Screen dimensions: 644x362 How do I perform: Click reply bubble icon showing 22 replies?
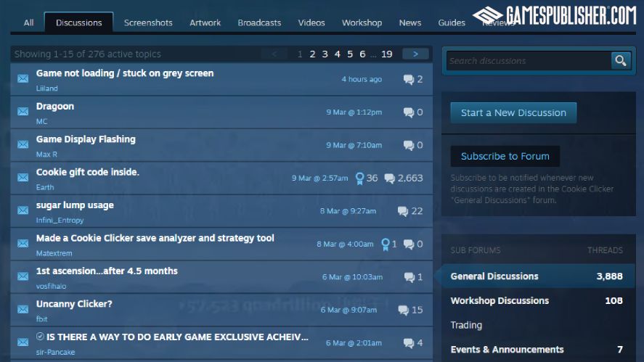tap(403, 211)
